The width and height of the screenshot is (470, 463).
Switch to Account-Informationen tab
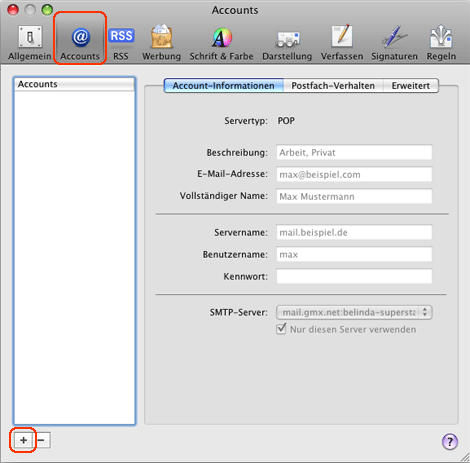(x=224, y=86)
